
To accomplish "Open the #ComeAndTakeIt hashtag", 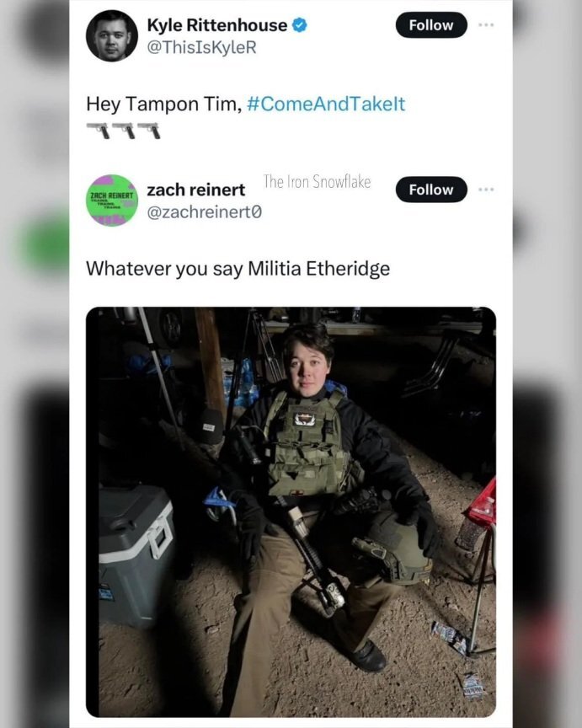I will [326, 104].
